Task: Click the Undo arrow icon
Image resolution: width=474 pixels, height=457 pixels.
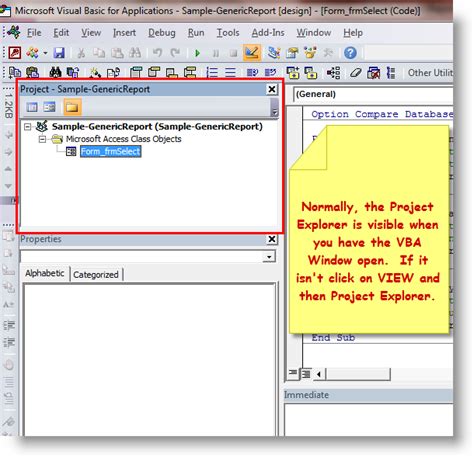Action: (157, 53)
